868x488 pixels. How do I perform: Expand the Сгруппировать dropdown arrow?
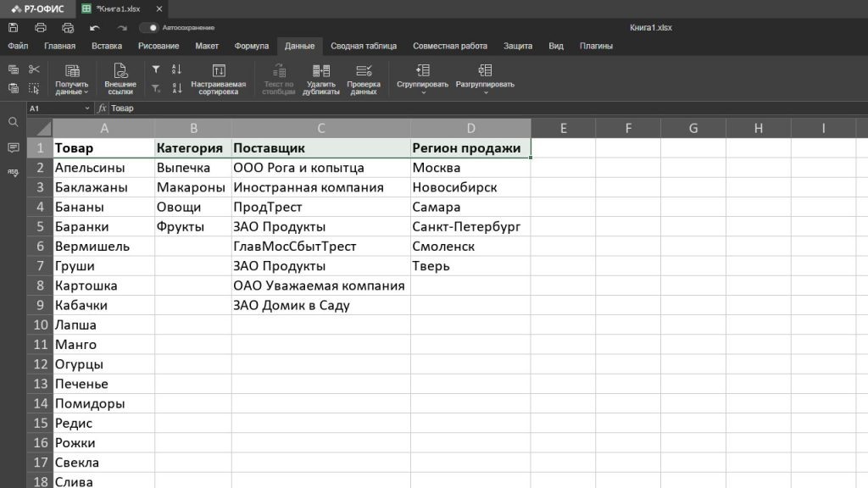coord(424,93)
